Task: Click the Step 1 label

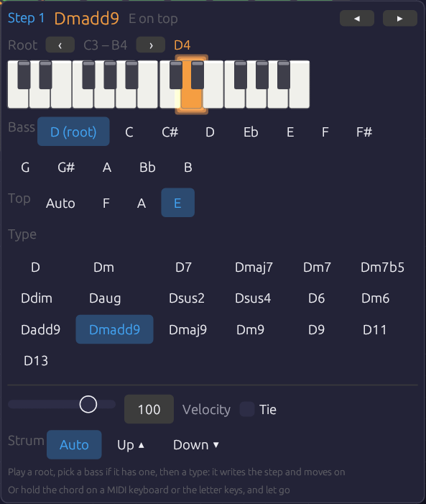Action: pos(26,18)
